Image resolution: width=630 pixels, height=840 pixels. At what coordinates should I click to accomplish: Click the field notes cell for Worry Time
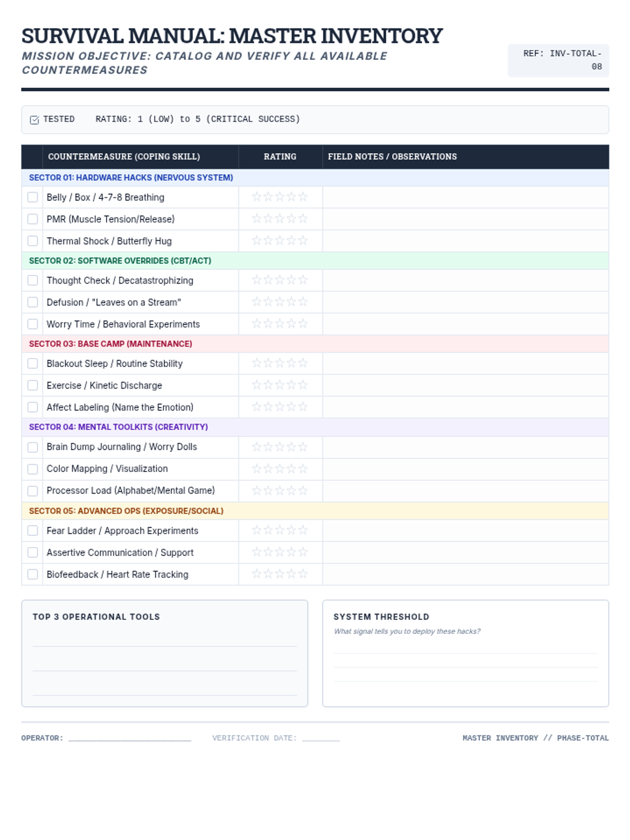(465, 324)
